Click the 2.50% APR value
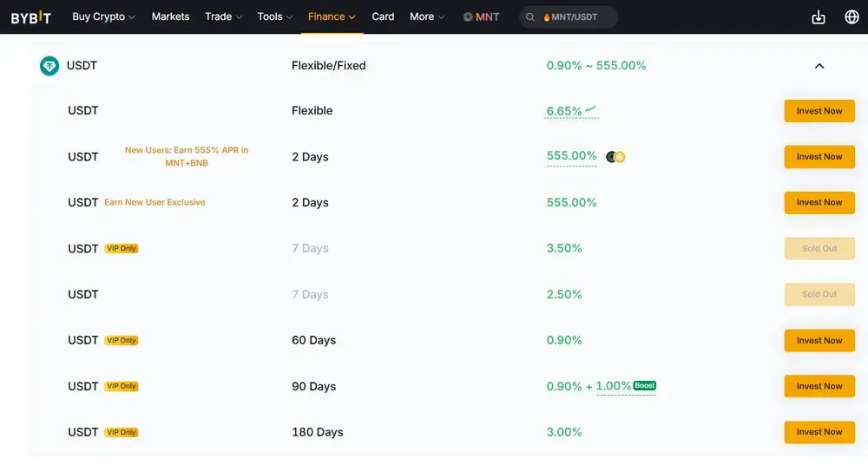 (564, 294)
